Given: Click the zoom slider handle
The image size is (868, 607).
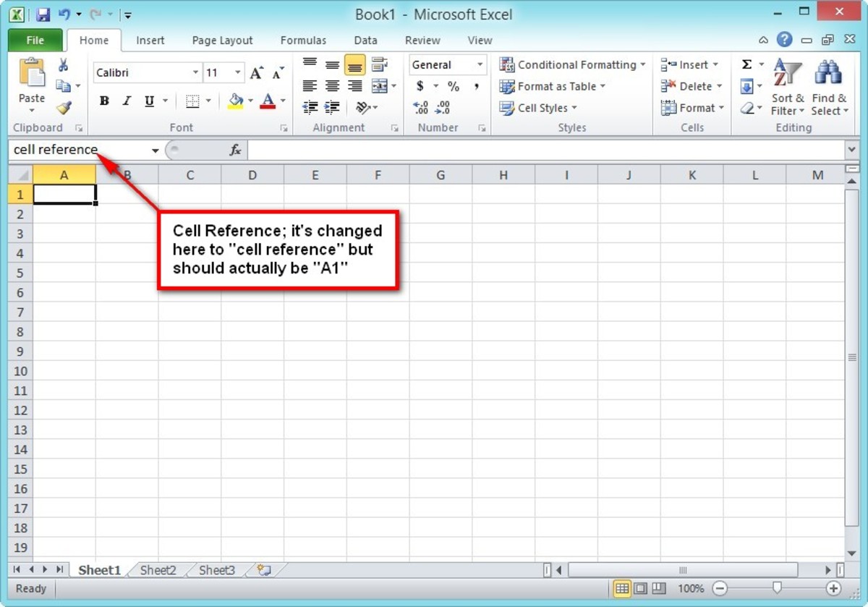Looking at the screenshot, I should click(777, 588).
